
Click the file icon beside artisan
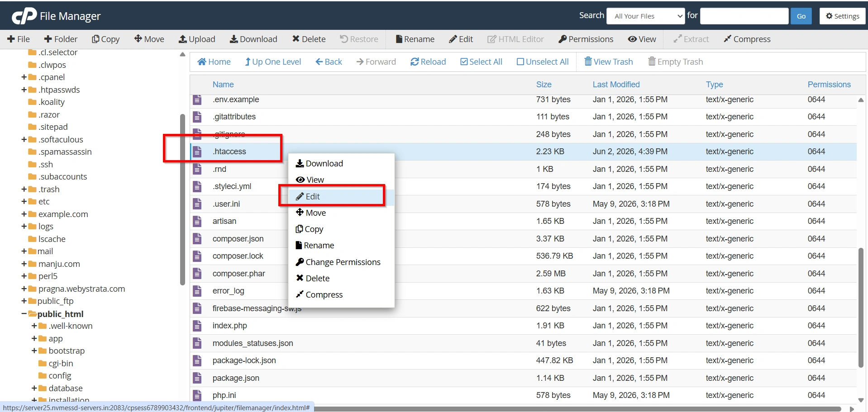coord(197,221)
